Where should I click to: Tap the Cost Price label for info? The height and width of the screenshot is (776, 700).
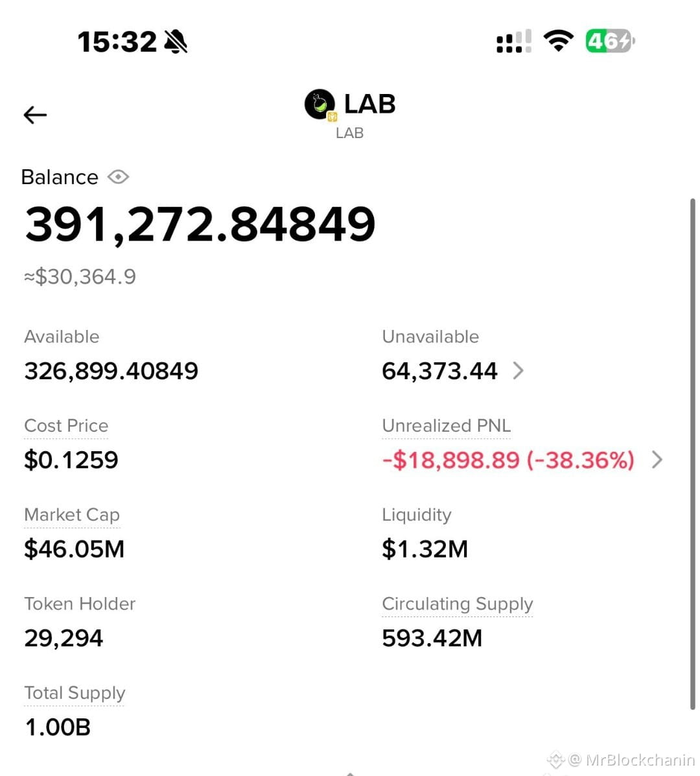click(x=66, y=426)
